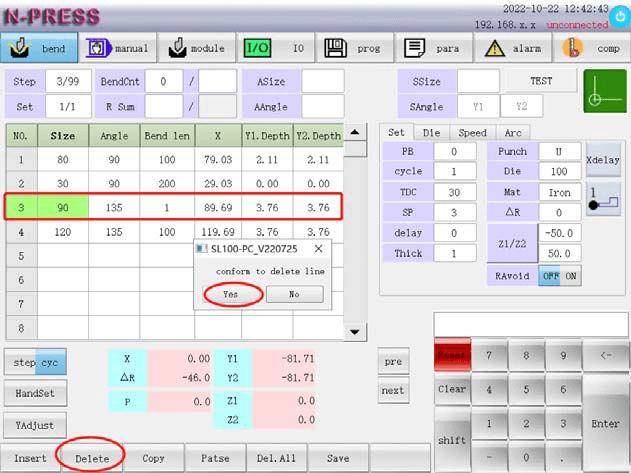Open the comp compensation page
Viewport: 631px width, 473px height.
[x=592, y=48]
